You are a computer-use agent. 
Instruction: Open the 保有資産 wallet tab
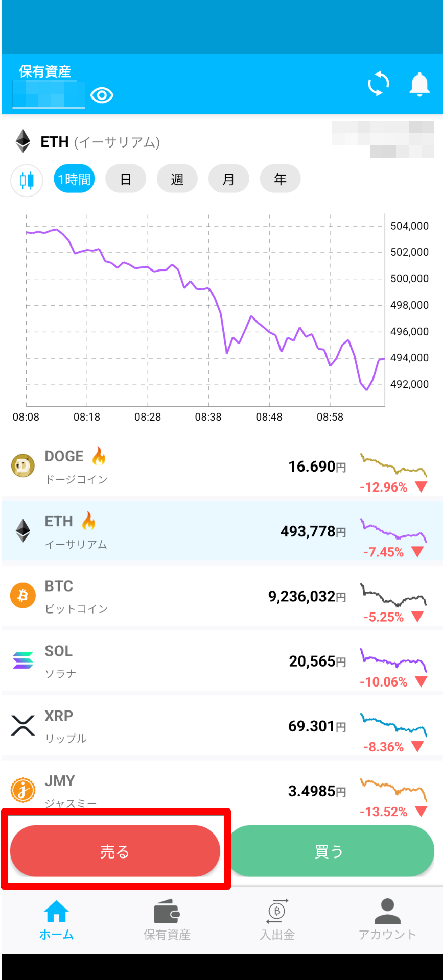coord(167,920)
